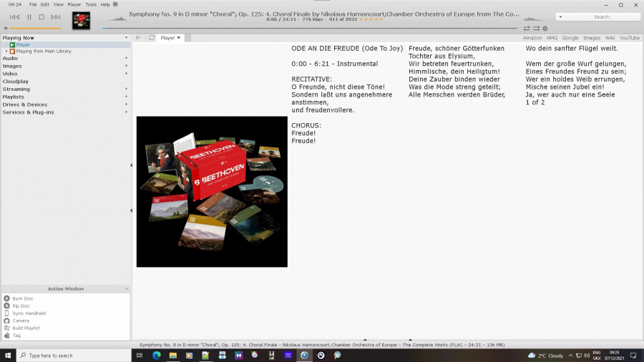Viewport: 644px width, 362px height.
Task: Expand Playing from Main Library node
Action: click(x=6, y=52)
